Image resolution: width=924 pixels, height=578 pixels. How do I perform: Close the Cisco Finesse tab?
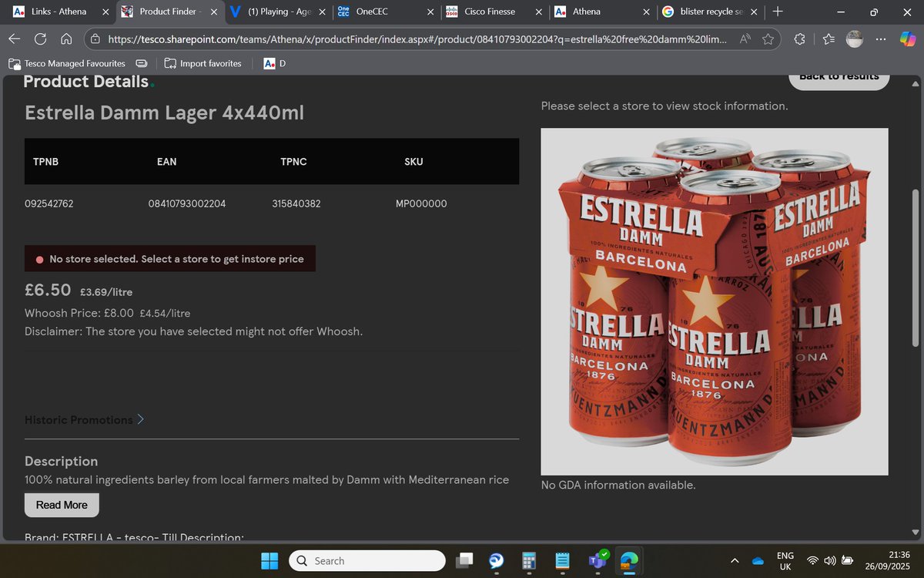pos(538,12)
